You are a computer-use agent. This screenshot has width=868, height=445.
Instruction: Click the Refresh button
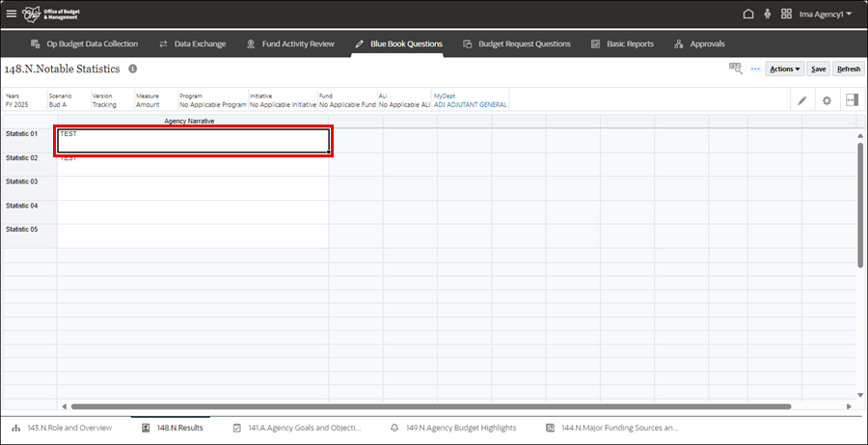[x=849, y=70]
